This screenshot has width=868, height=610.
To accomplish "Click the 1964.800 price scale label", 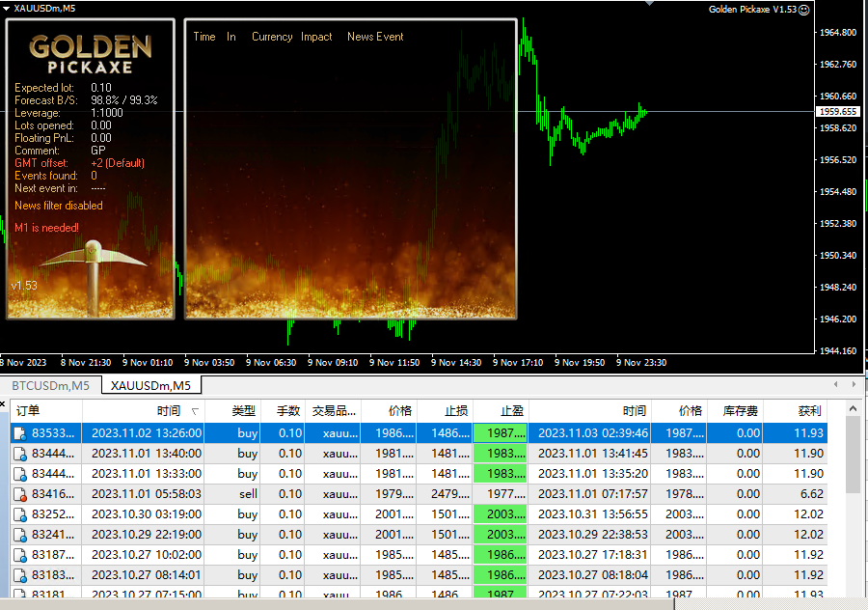I will 837,32.
